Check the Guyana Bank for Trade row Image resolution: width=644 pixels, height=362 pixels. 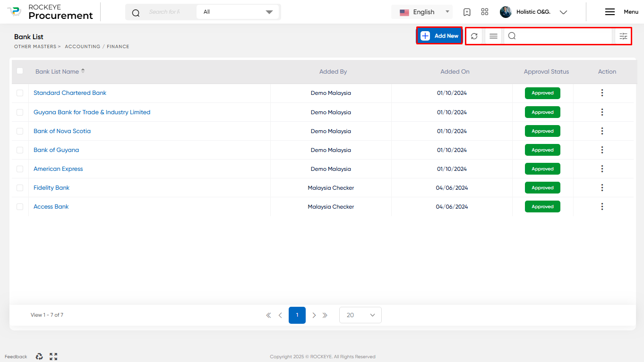click(x=20, y=112)
